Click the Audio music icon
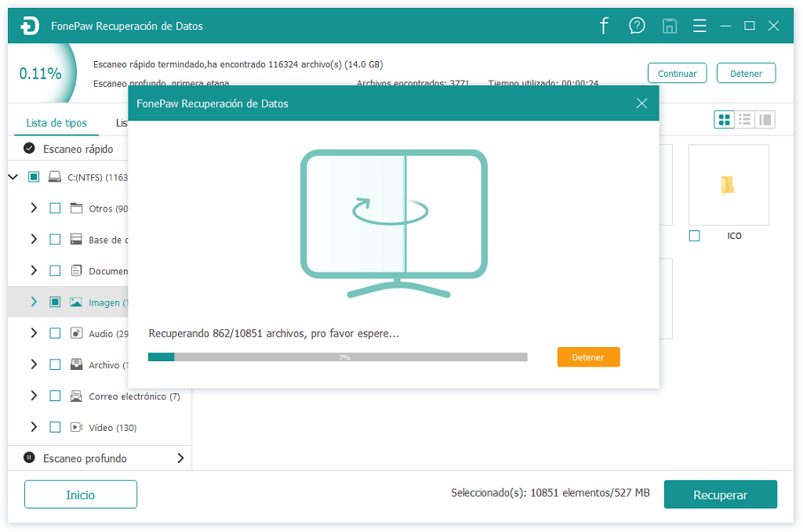Image resolution: width=803 pixels, height=532 pixels. click(x=76, y=333)
